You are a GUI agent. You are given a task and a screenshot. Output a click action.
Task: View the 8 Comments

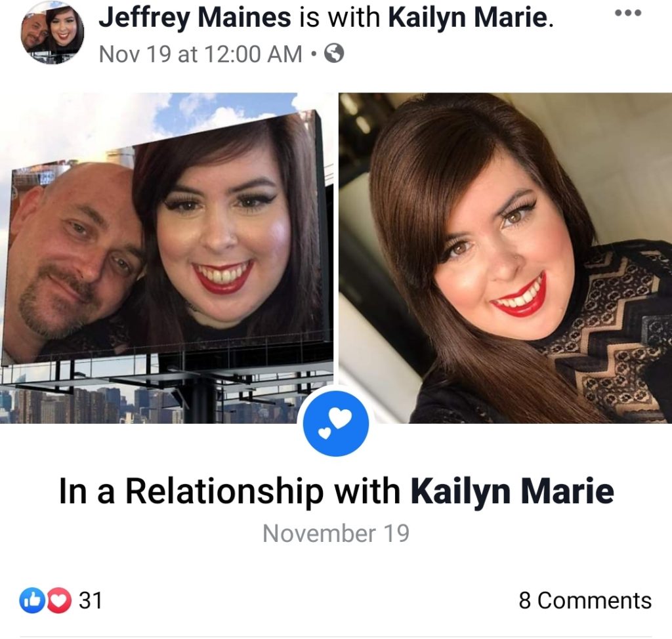pyautogui.click(x=585, y=600)
